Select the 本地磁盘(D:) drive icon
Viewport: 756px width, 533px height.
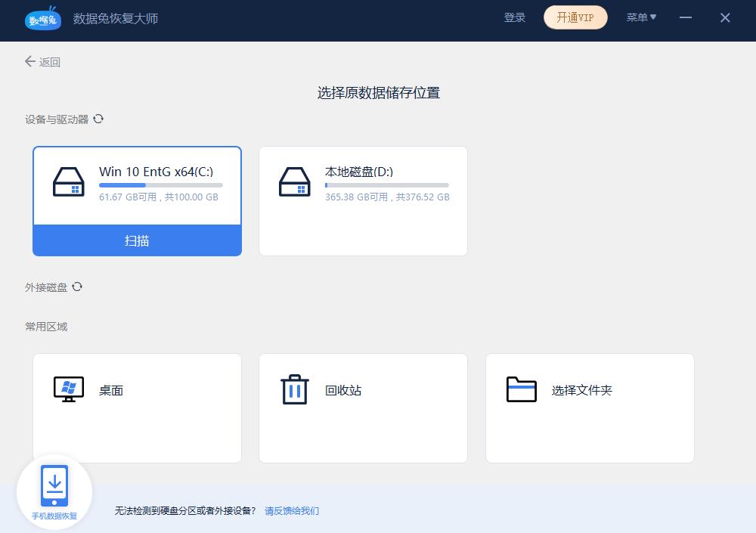(295, 181)
